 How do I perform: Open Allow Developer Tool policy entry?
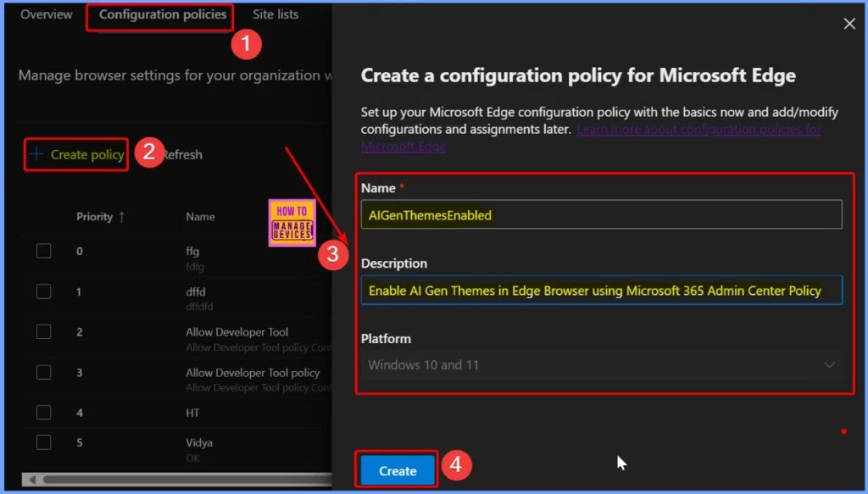[253, 372]
